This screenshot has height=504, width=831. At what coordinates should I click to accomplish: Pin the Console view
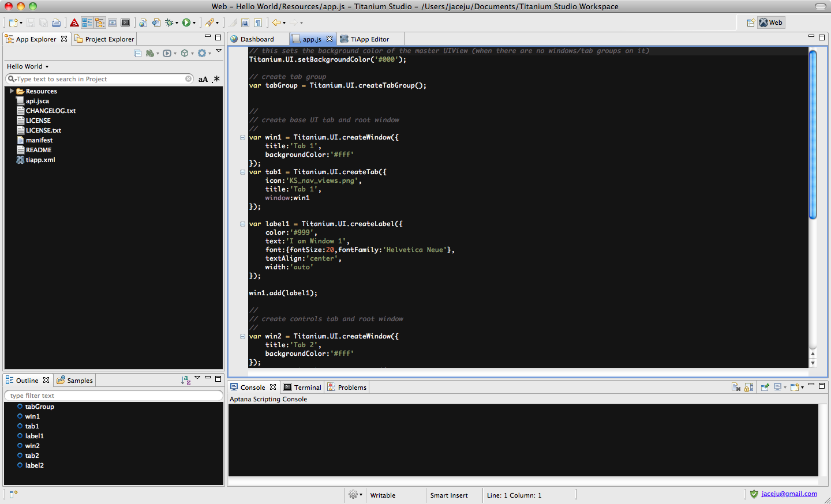[765, 387]
